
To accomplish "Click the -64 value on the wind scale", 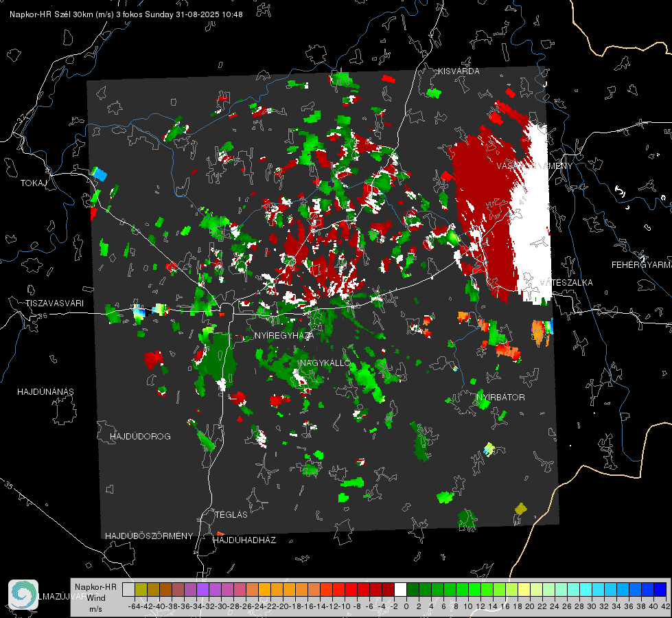I will coord(134,606).
